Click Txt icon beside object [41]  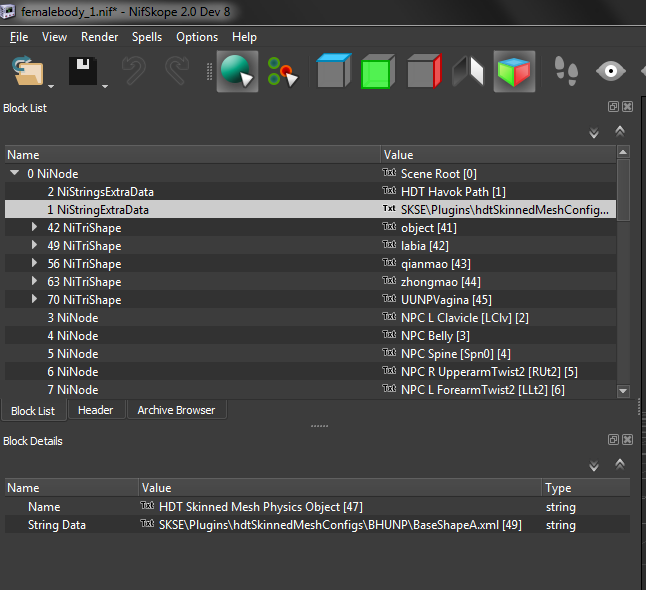click(x=389, y=227)
